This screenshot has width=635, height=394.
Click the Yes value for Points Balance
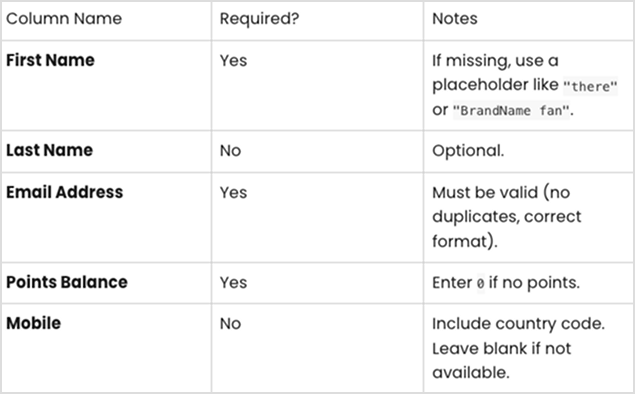[233, 283]
